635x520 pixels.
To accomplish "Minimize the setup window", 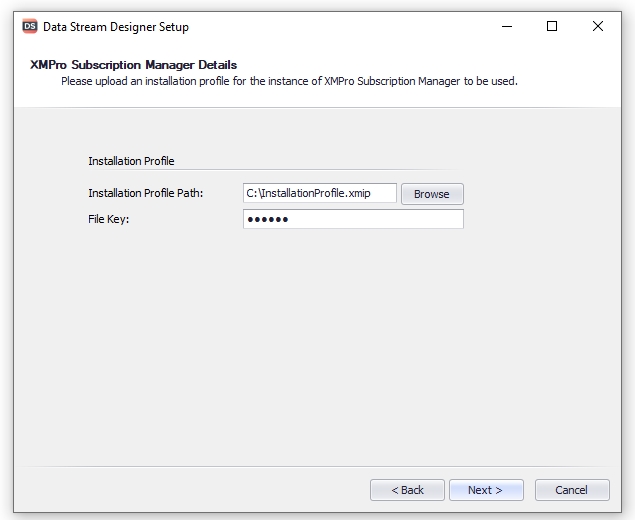I will 507,27.
